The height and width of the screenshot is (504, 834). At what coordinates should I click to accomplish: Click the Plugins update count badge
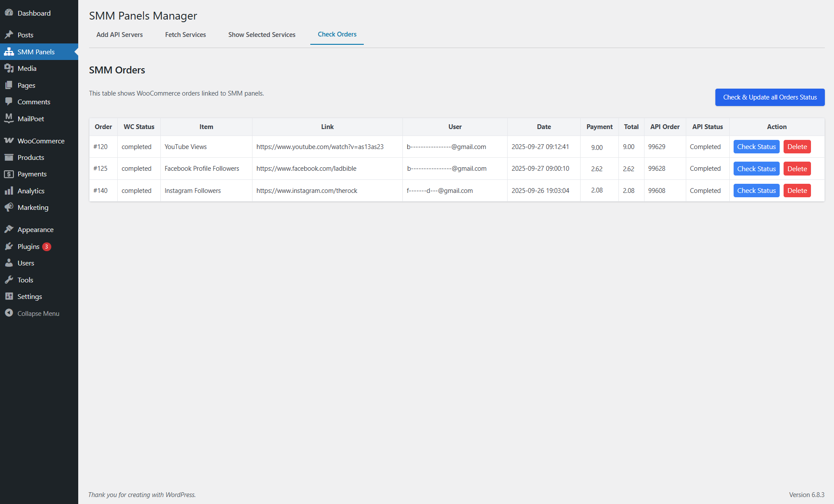click(x=47, y=247)
